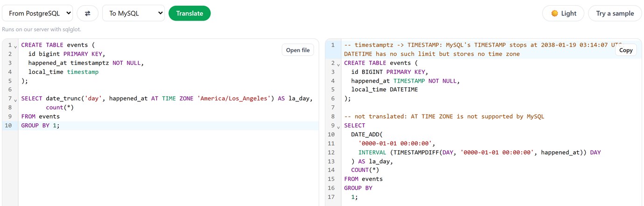644x206 pixels.
Task: Open the To MySQL target dialect dropdown
Action: pyautogui.click(x=133, y=13)
